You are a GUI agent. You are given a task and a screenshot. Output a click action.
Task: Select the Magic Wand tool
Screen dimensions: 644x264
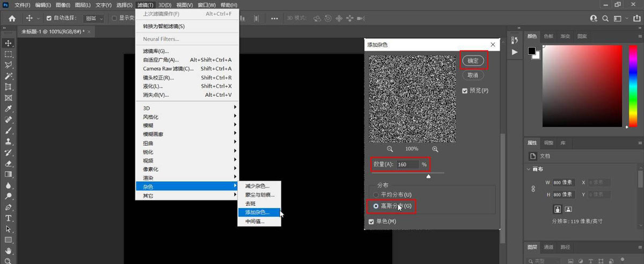(9, 76)
